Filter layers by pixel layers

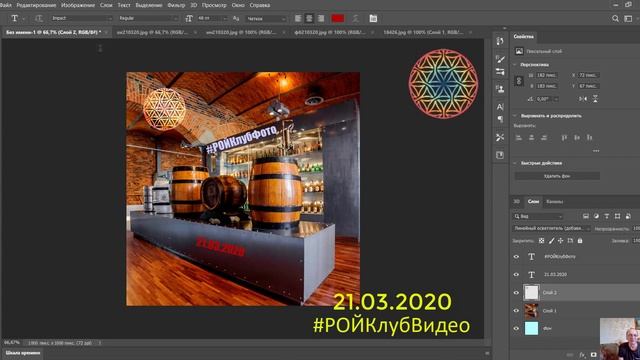pos(586,216)
